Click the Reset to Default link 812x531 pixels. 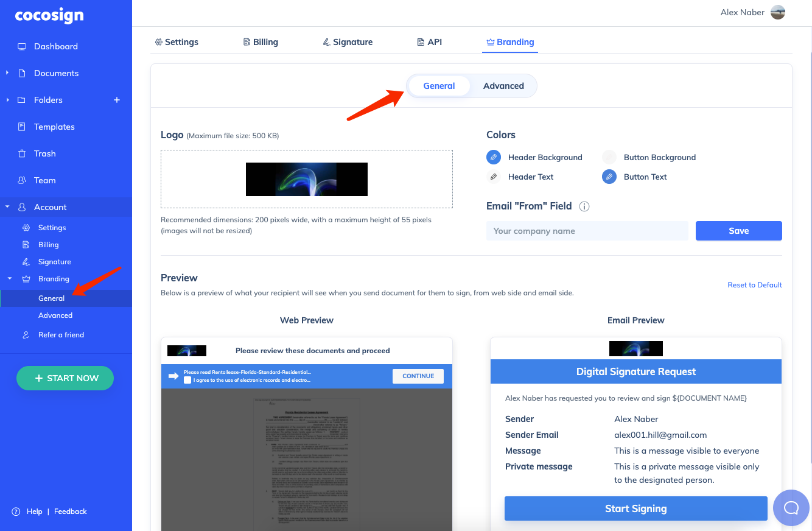pyautogui.click(x=754, y=284)
